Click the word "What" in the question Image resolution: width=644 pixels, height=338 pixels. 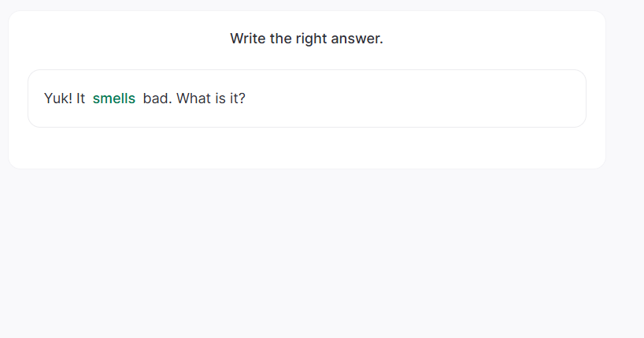pyautogui.click(x=192, y=98)
